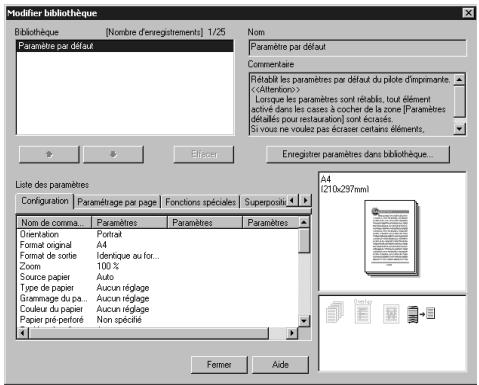Select the Orientation row
The width and height of the screenshot is (479, 385).
[157, 234]
